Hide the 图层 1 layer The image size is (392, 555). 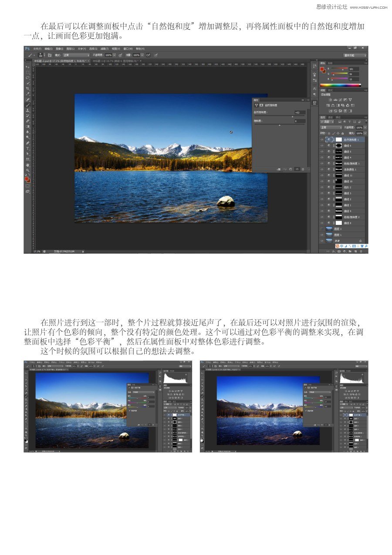coord(322,235)
